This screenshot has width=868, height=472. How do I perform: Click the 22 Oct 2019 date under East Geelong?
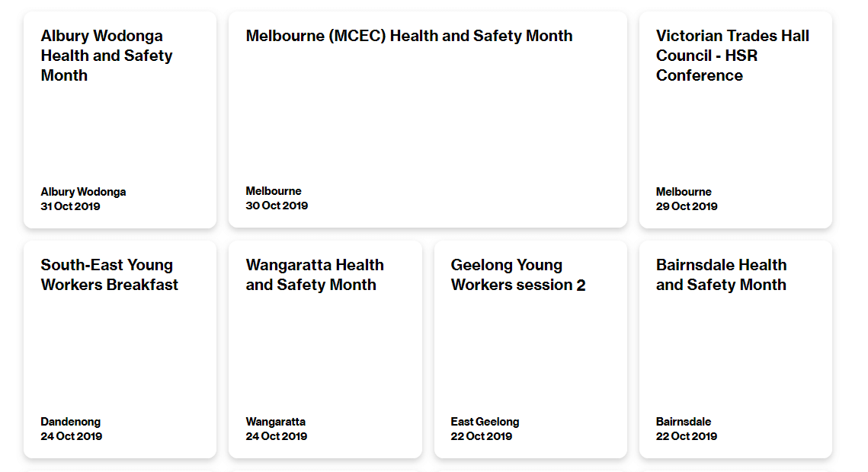482,436
